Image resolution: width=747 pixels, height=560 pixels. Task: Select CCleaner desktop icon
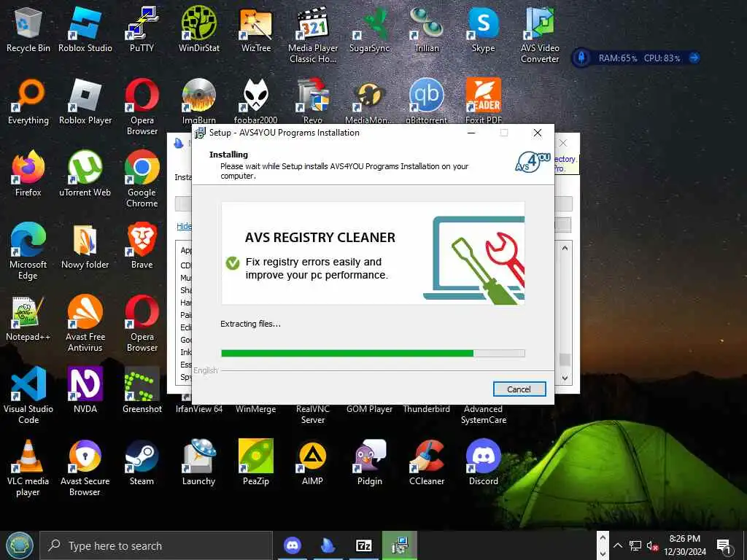(426, 463)
